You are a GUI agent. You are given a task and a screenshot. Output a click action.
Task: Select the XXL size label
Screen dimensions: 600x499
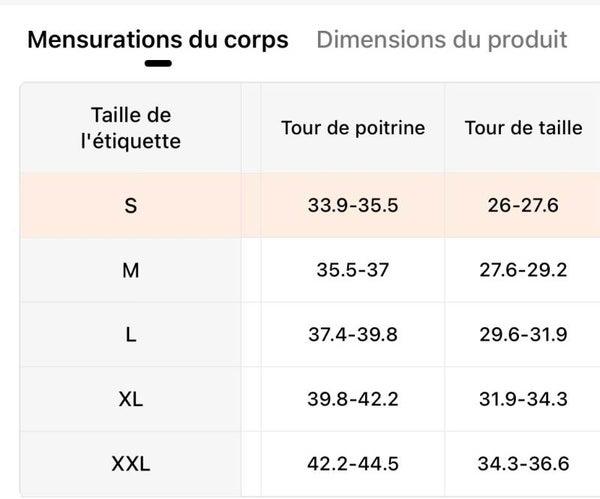pyautogui.click(x=130, y=464)
